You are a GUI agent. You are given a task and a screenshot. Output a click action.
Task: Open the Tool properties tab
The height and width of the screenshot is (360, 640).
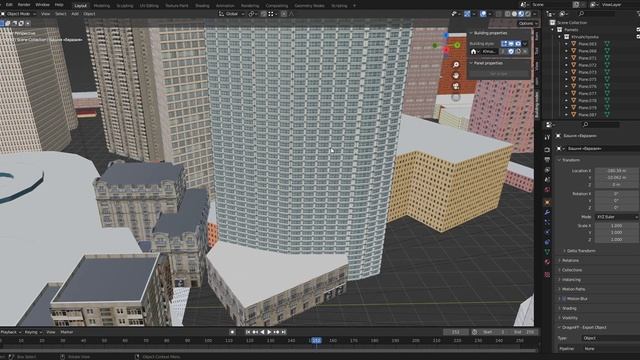tap(547, 138)
